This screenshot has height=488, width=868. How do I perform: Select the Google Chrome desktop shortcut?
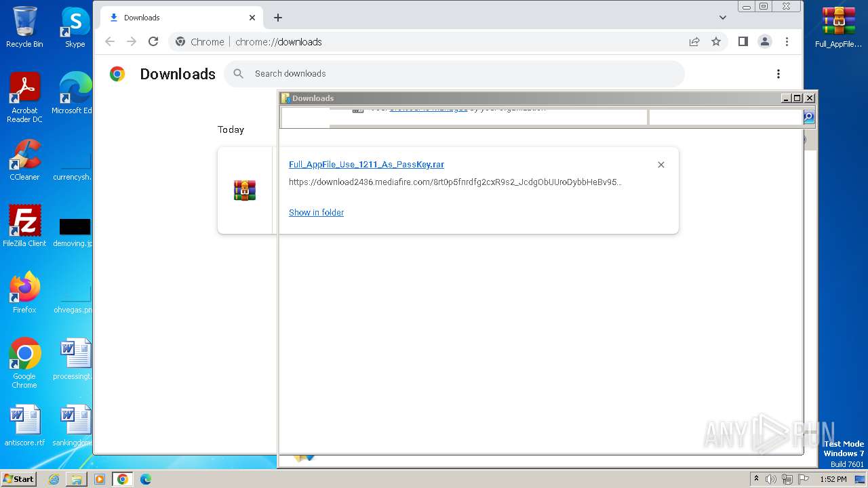coord(24,363)
